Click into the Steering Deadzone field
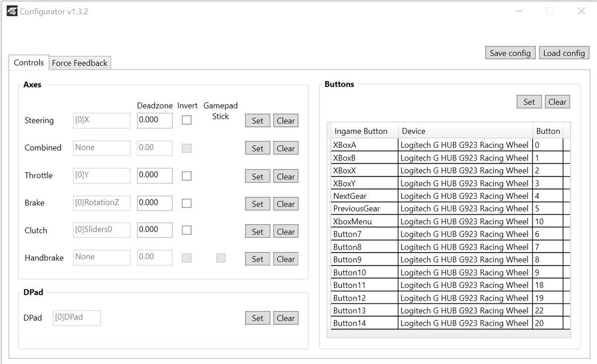The width and height of the screenshot is (597, 364). (x=155, y=120)
